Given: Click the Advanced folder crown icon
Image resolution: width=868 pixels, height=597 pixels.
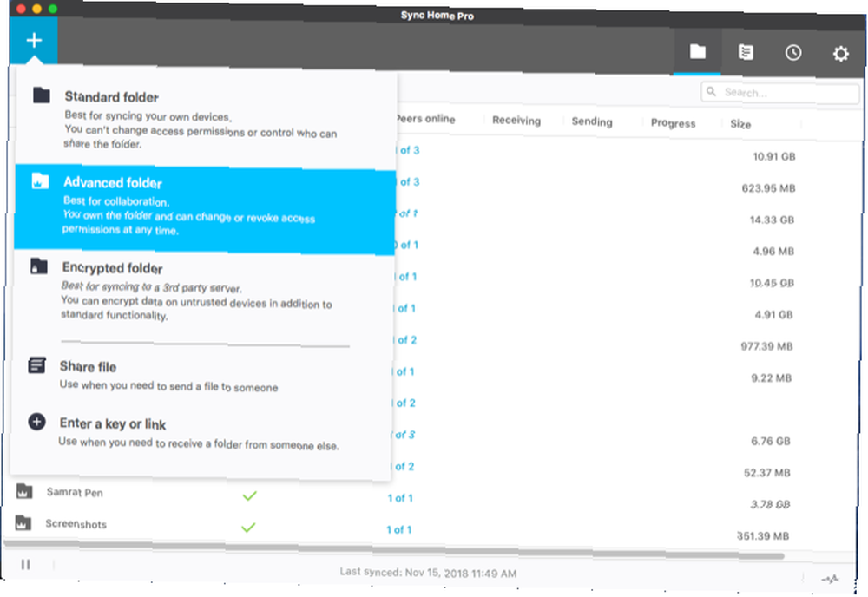Looking at the screenshot, I should point(41,181).
